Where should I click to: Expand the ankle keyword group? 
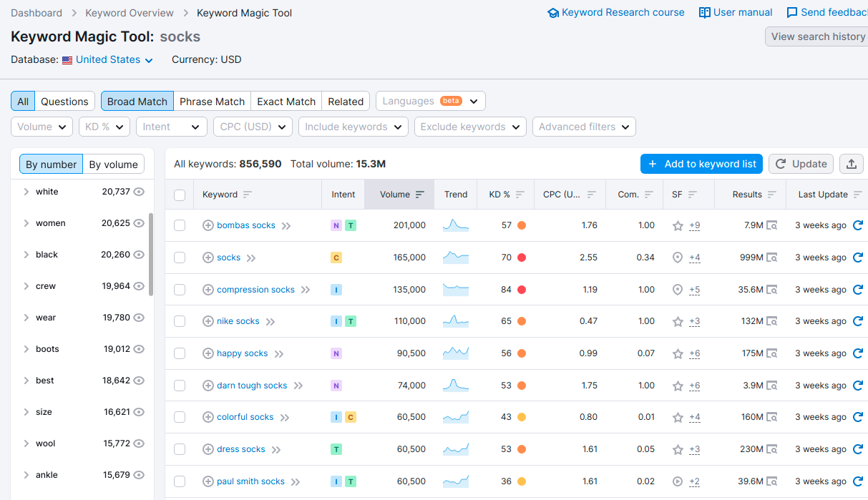point(26,475)
